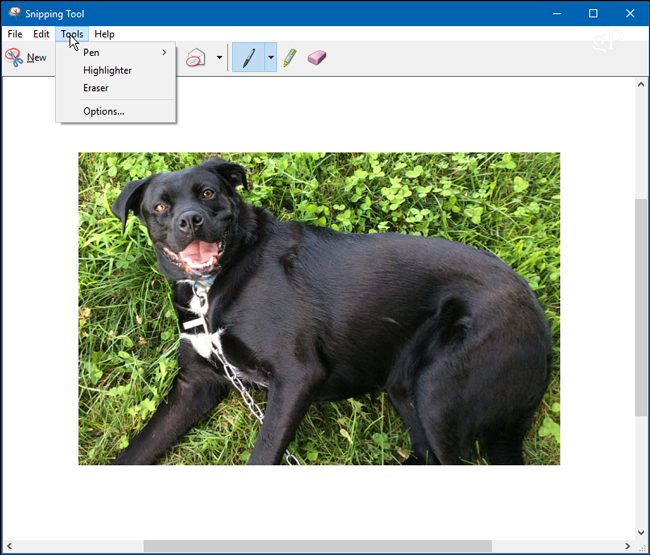Click the vertical scrollbar down arrow

[641, 532]
